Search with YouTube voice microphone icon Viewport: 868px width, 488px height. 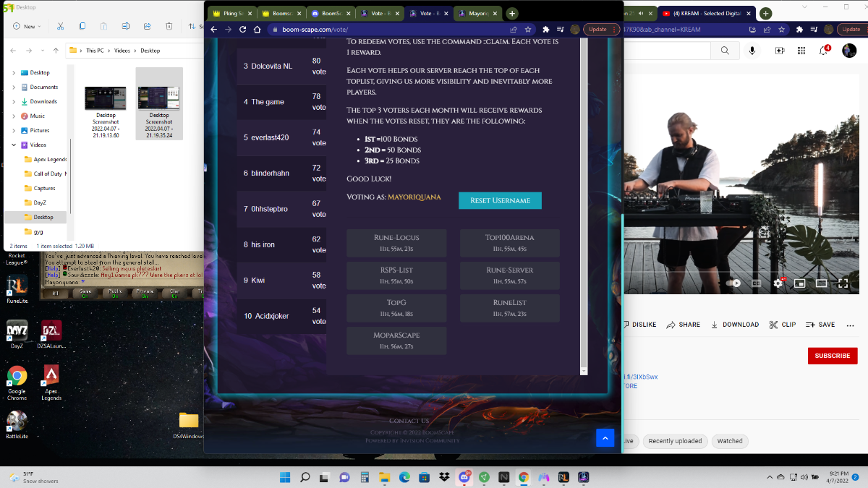pos(752,51)
